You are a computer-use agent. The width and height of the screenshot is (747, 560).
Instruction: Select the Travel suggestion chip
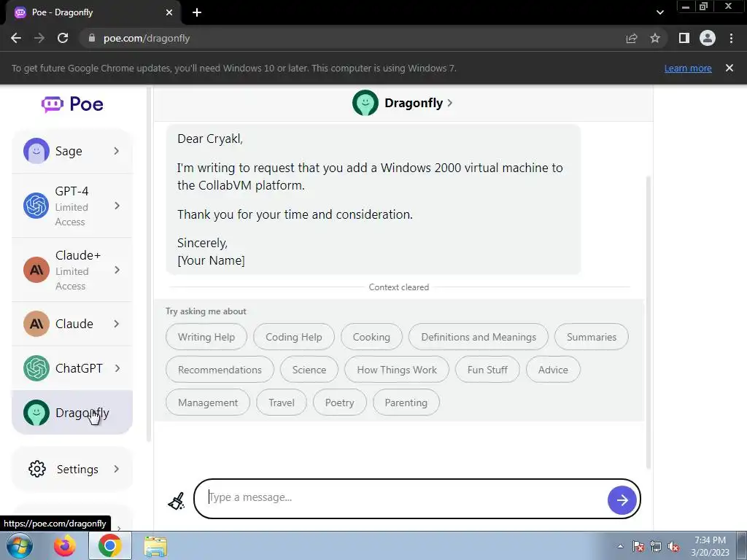[282, 402]
